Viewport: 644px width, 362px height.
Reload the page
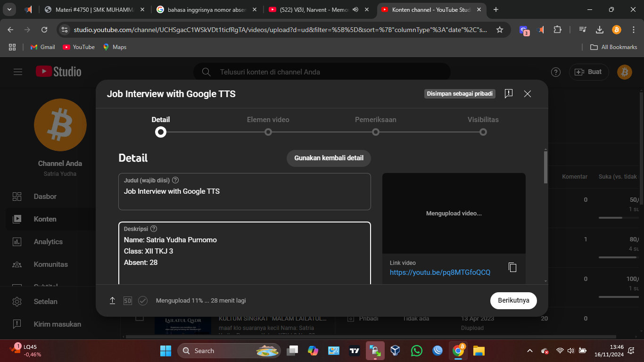44,30
